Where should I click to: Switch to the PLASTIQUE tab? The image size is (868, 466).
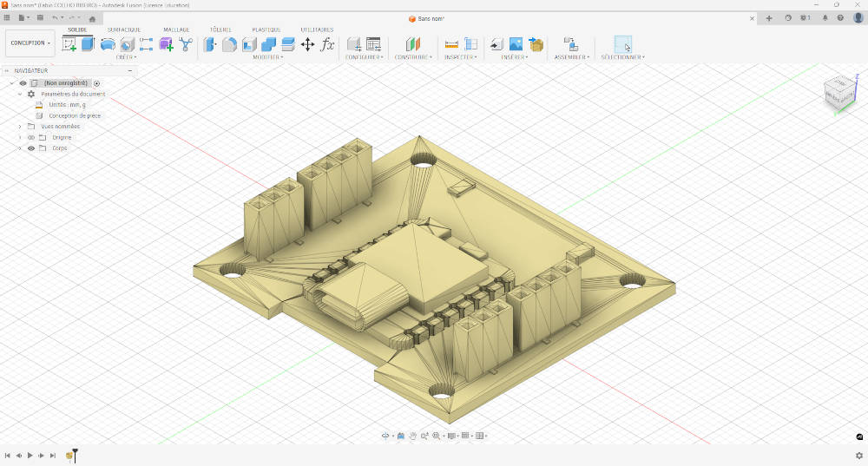[x=266, y=30]
